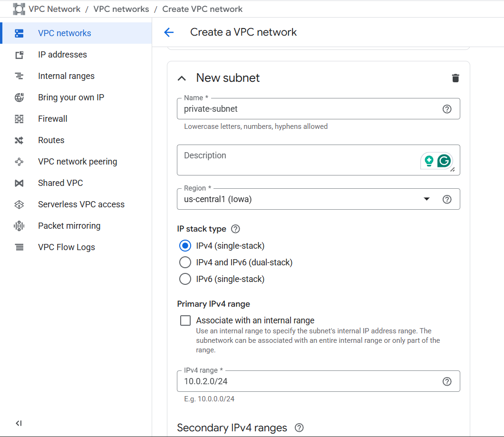Click the Grammarly icon in Description field
This screenshot has width=504, height=437.
(444, 161)
